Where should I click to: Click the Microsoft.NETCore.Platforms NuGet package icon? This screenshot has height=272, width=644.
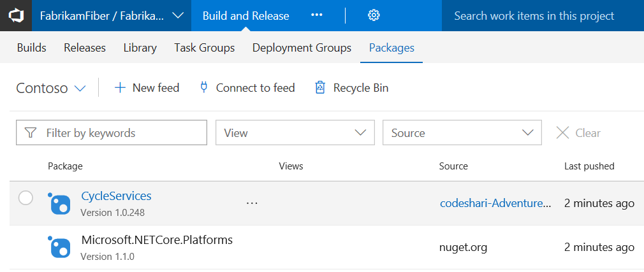(60, 247)
